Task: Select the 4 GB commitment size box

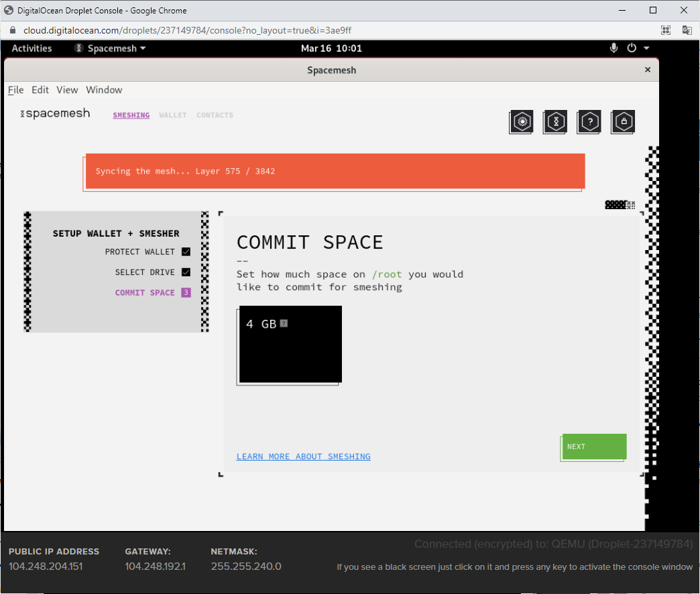Action: point(290,344)
